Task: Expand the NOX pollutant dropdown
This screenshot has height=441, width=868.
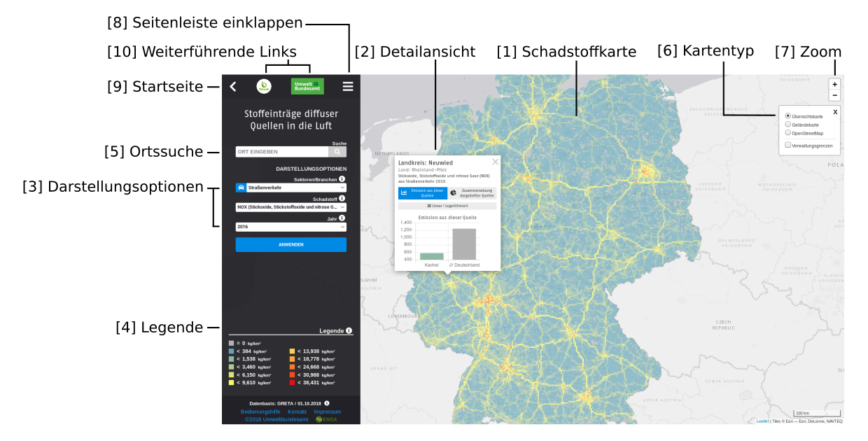Action: coord(291,207)
